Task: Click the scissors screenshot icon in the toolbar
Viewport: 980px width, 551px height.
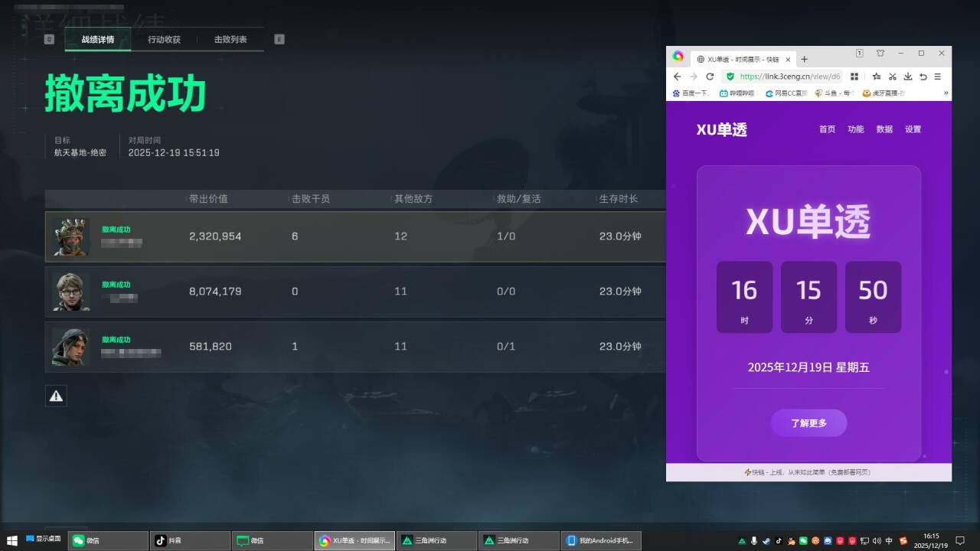Action: click(893, 77)
